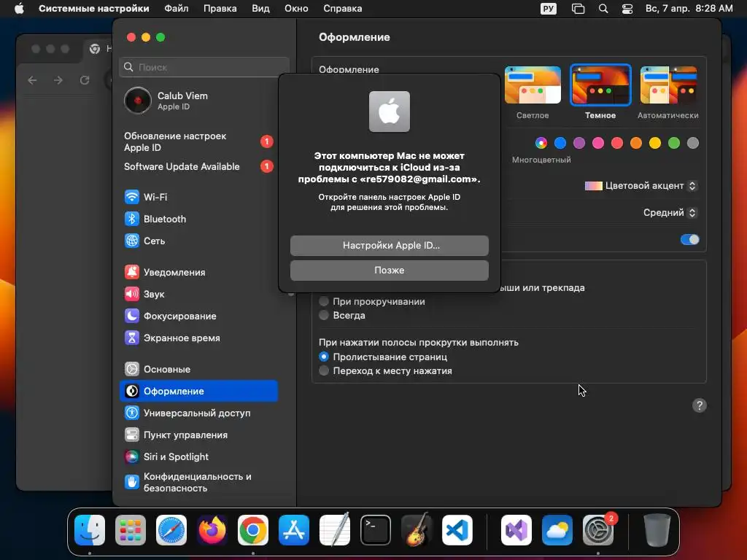Open Software Update Available item

[198, 166]
